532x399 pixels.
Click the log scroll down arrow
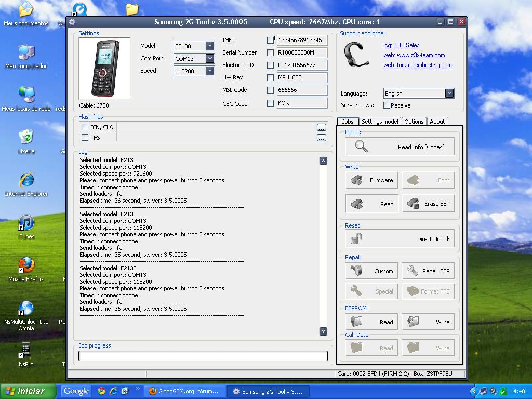pos(323,331)
